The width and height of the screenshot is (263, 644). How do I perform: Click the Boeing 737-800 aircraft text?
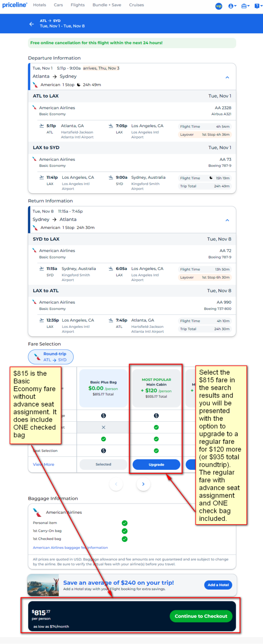point(217,309)
